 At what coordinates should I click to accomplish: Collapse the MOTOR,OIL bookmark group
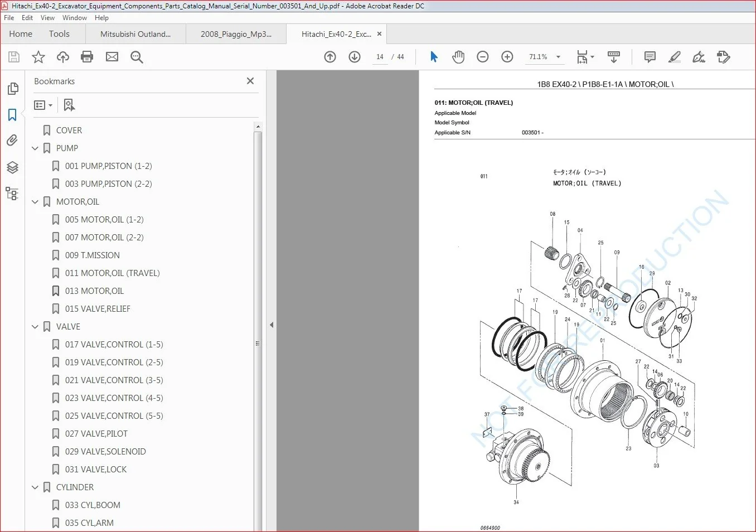click(x=35, y=202)
